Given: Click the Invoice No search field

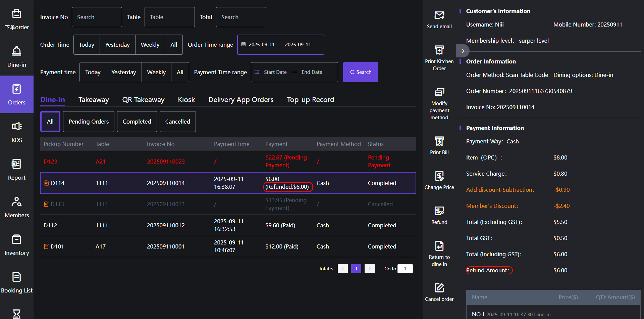Looking at the screenshot, I should [97, 17].
